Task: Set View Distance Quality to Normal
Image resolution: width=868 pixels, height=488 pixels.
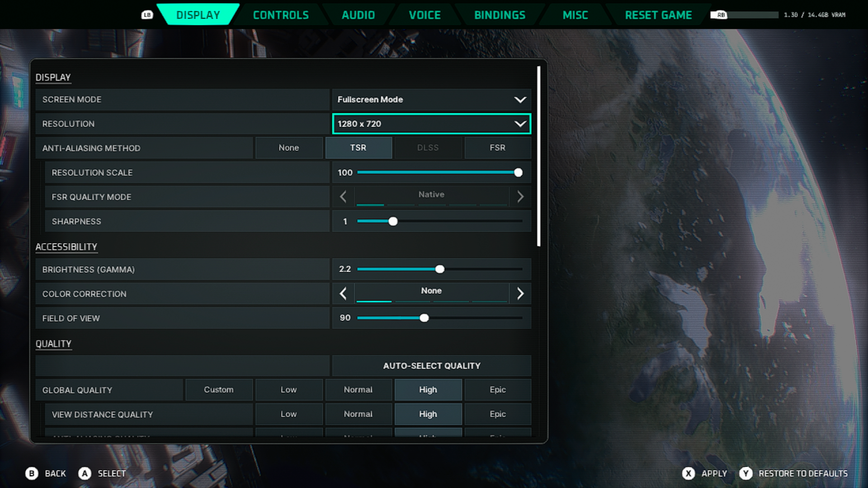Action: 358,414
